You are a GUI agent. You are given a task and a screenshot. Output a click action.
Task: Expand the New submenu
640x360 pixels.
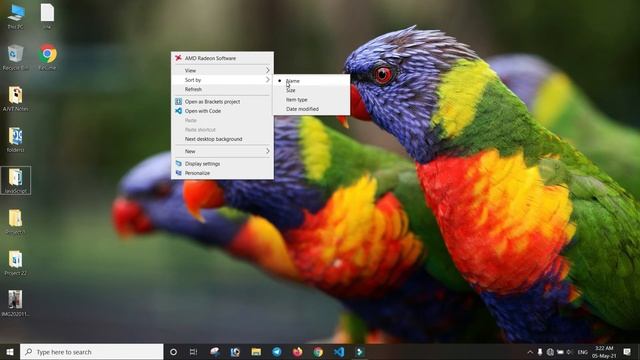point(222,151)
